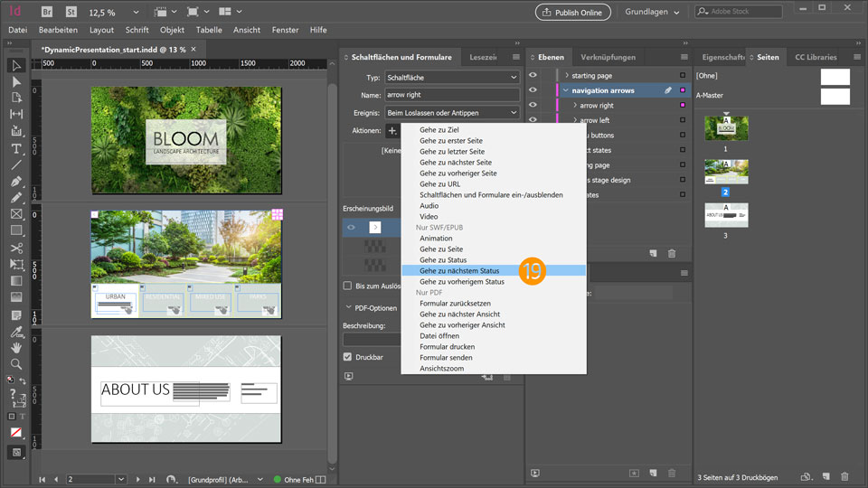Click the Publish Online button
The height and width of the screenshot is (488, 868).
[x=572, y=12]
